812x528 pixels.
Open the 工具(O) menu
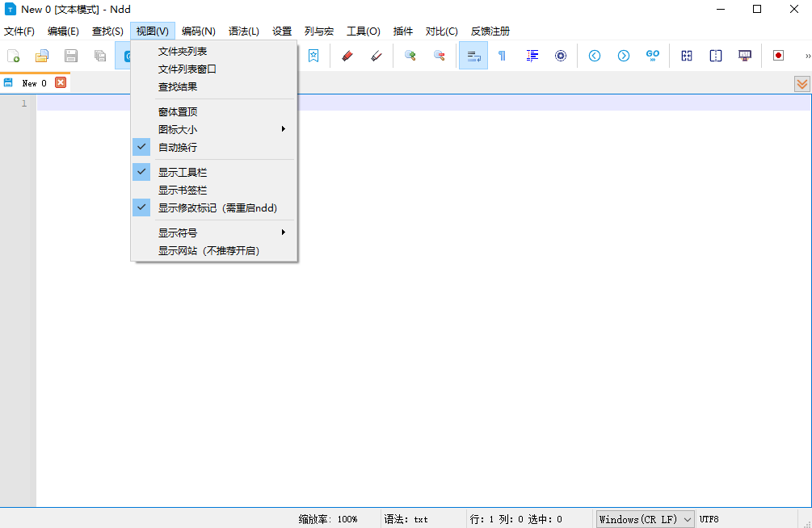click(x=364, y=31)
